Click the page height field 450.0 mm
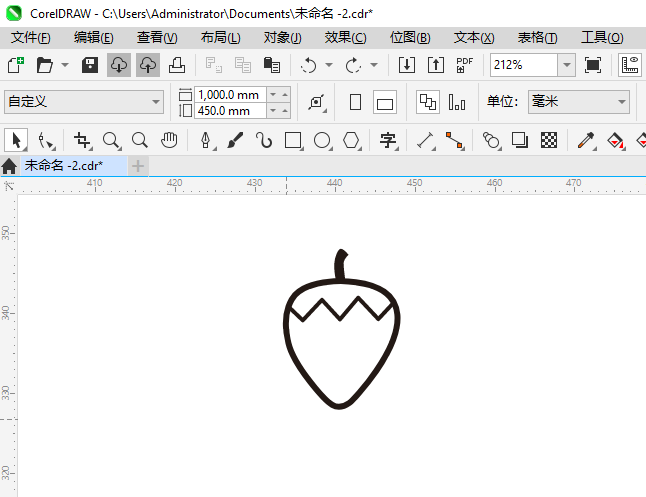This screenshot has height=497, width=646. pos(230,111)
